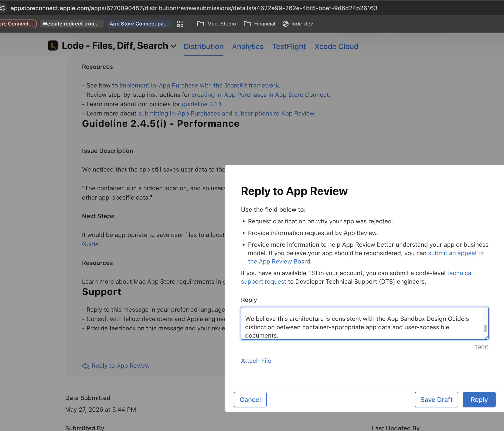504x431 pixels.
Task: Save the reply as a draft
Action: coord(436,399)
